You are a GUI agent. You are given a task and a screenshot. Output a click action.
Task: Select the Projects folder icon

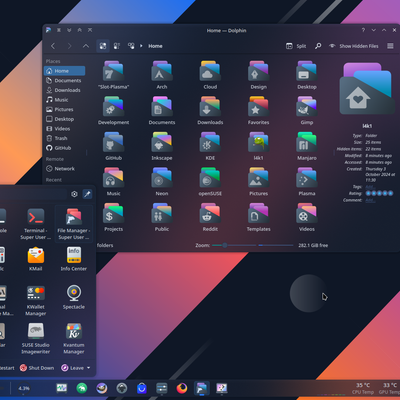[113, 213]
